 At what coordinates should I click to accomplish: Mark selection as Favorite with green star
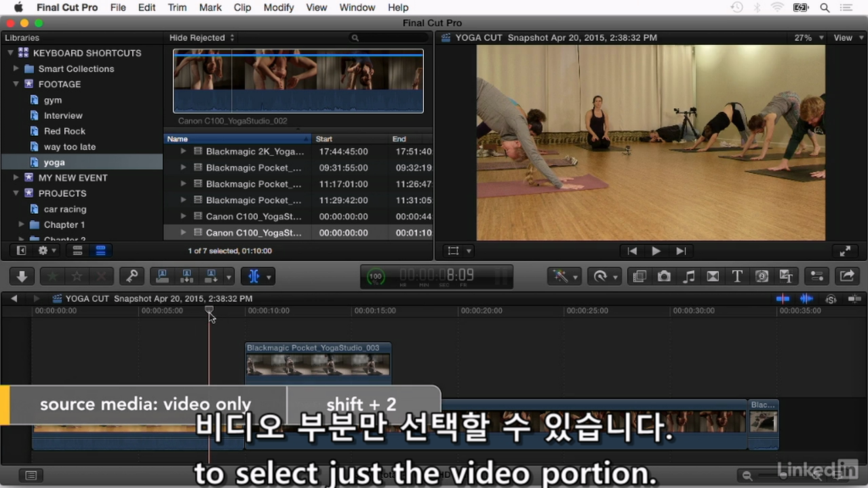(51, 276)
